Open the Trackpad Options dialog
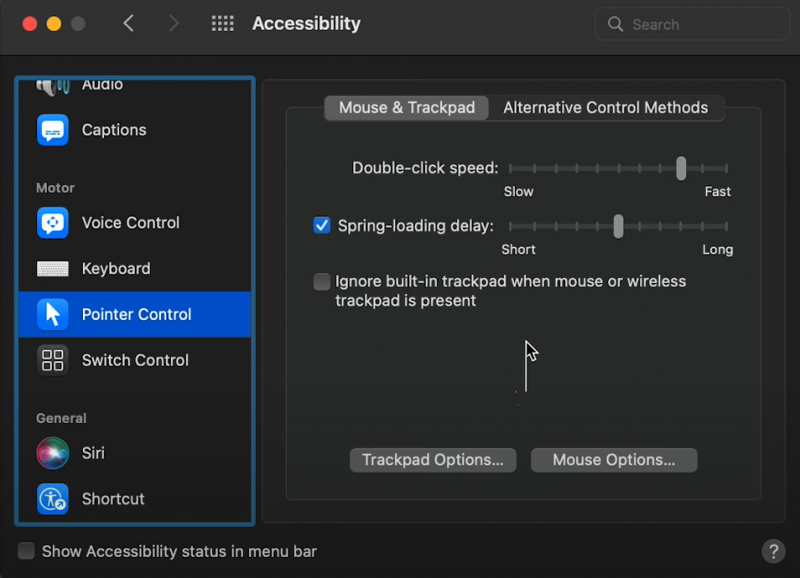 pos(433,460)
